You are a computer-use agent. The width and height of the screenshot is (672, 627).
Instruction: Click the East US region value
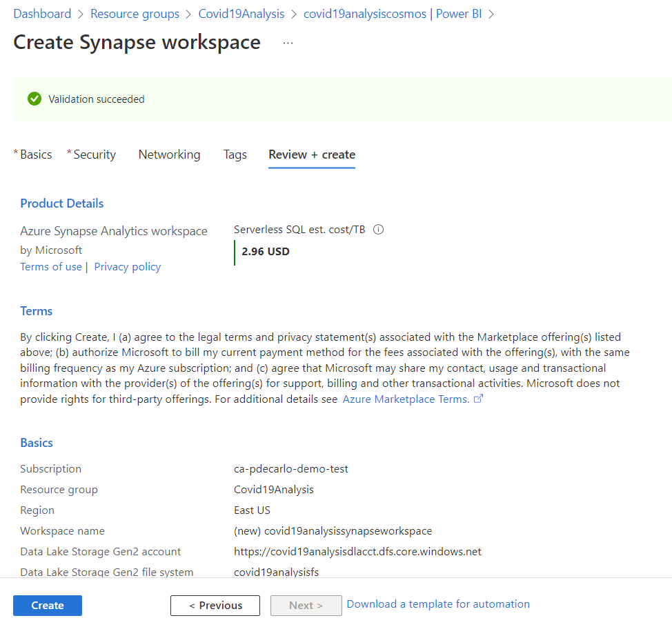252,510
